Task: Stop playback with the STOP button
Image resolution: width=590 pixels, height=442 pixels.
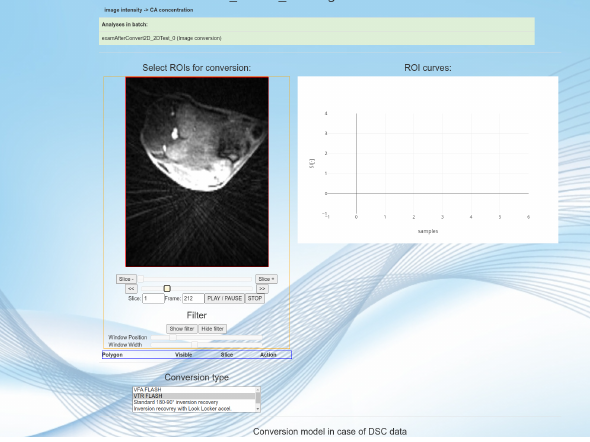Action: click(255, 298)
